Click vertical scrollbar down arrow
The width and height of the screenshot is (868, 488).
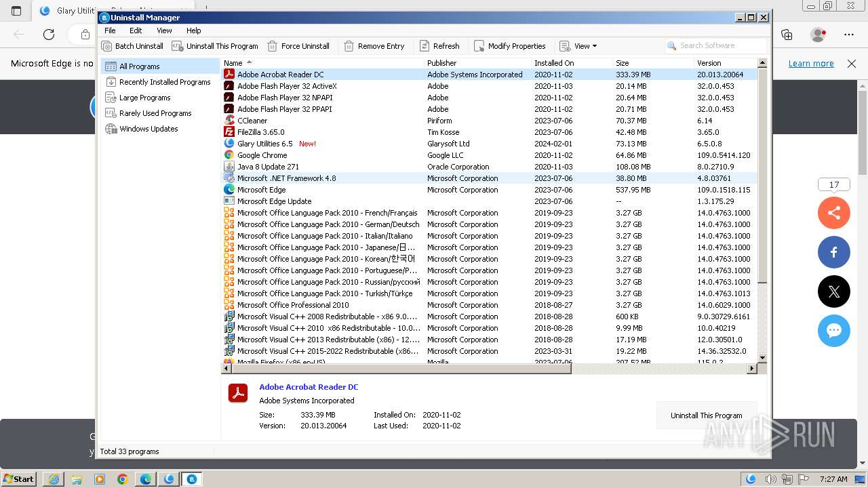pyautogui.click(x=762, y=358)
